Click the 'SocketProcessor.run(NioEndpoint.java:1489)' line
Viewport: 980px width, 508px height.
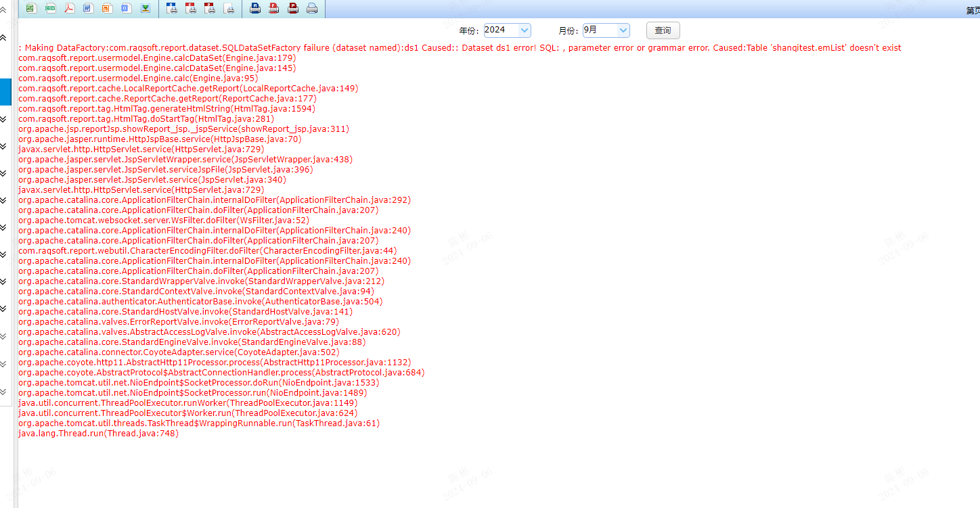pyautogui.click(x=193, y=393)
